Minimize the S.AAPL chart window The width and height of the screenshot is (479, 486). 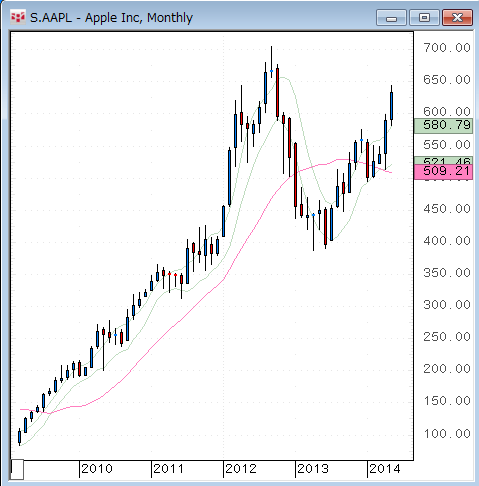(391, 18)
